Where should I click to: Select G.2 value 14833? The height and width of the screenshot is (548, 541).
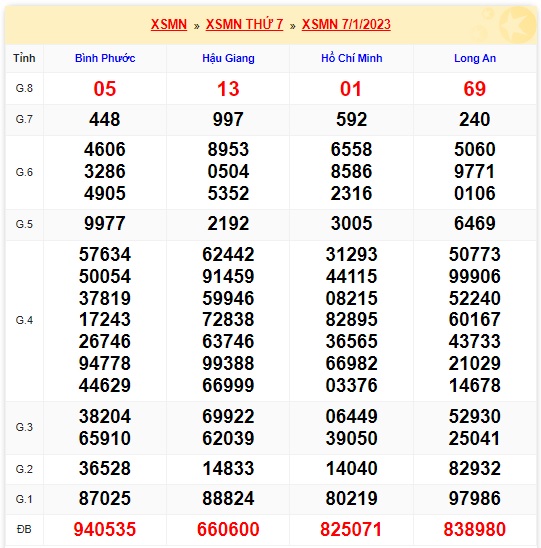[x=228, y=469]
